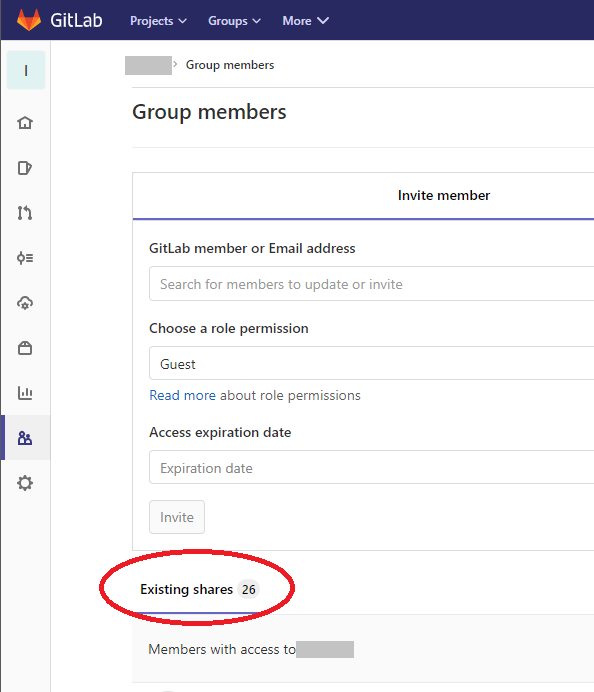
Task: Select the Existing shares tab
Action: (x=199, y=589)
